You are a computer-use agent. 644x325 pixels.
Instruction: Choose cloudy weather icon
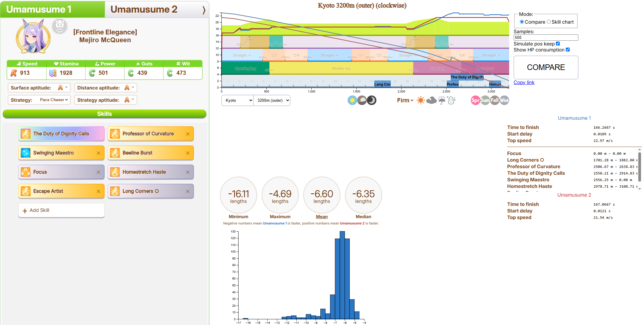(431, 100)
